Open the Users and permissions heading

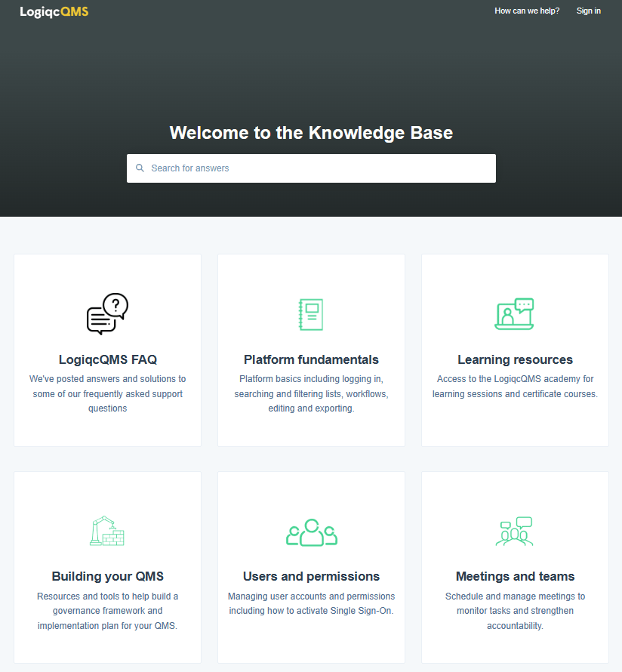point(311,576)
